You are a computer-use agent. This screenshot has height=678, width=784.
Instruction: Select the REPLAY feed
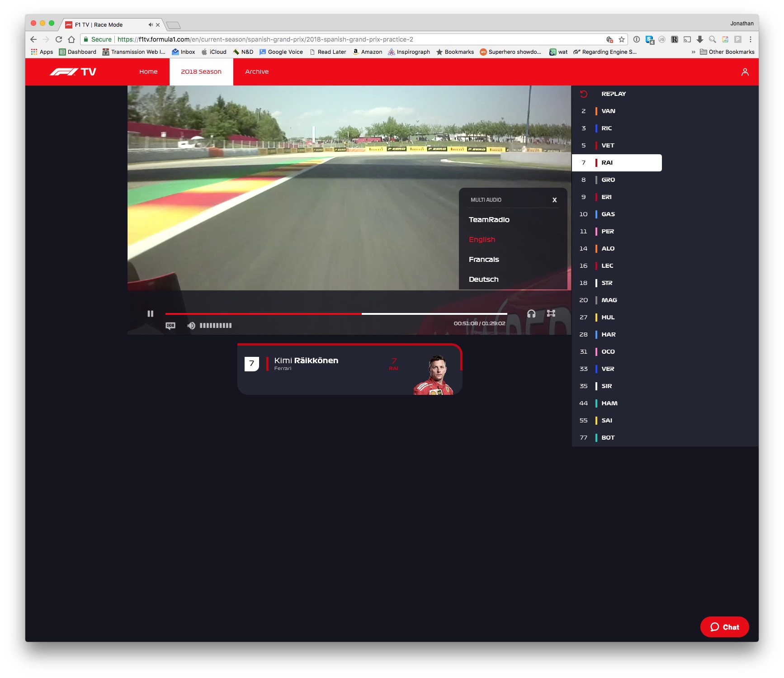tap(613, 94)
